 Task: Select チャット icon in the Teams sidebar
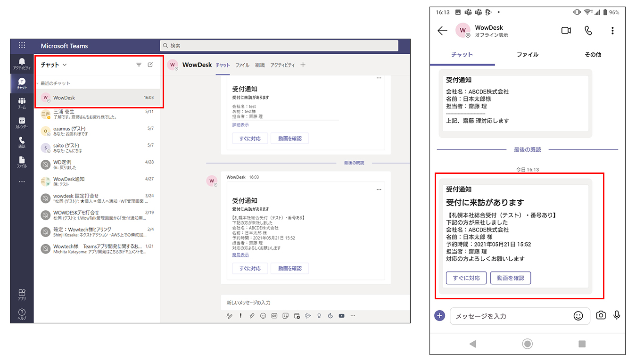[x=22, y=84]
